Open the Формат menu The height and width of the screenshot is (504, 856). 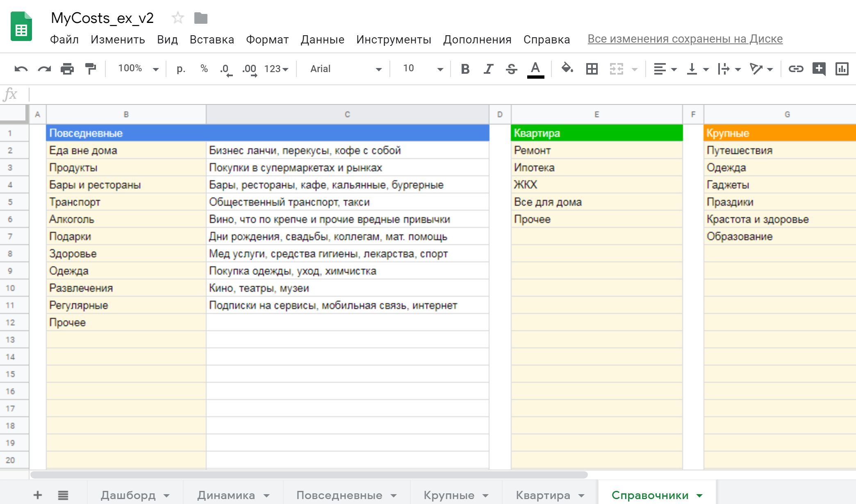267,39
